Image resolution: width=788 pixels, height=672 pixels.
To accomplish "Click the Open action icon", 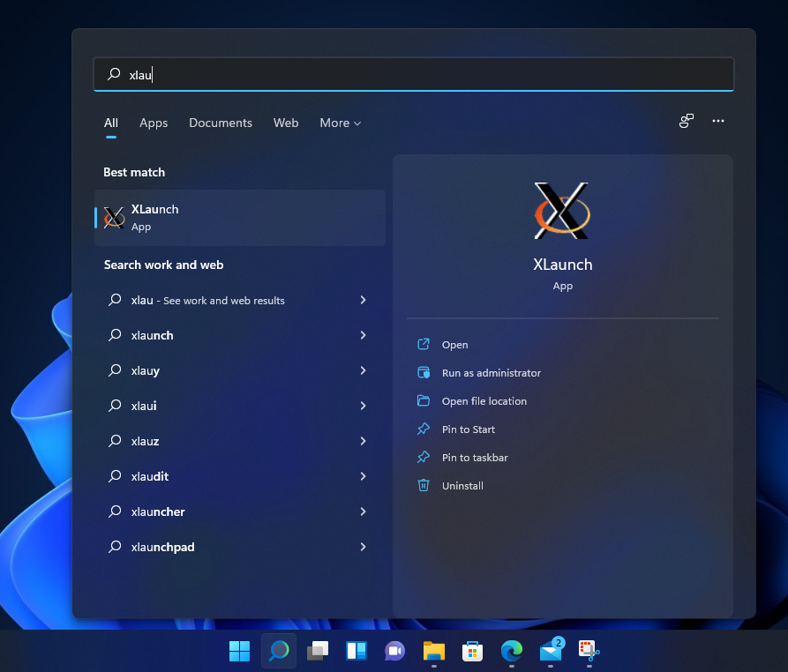I will pos(424,344).
